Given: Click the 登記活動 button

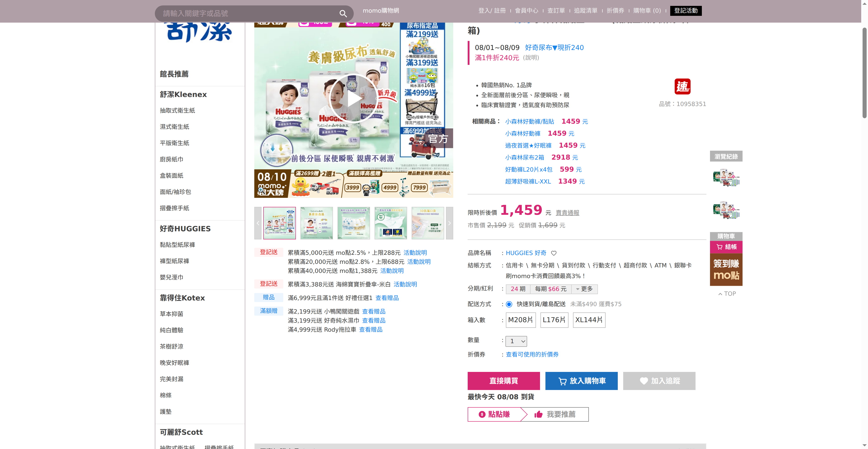Looking at the screenshot, I should [686, 11].
